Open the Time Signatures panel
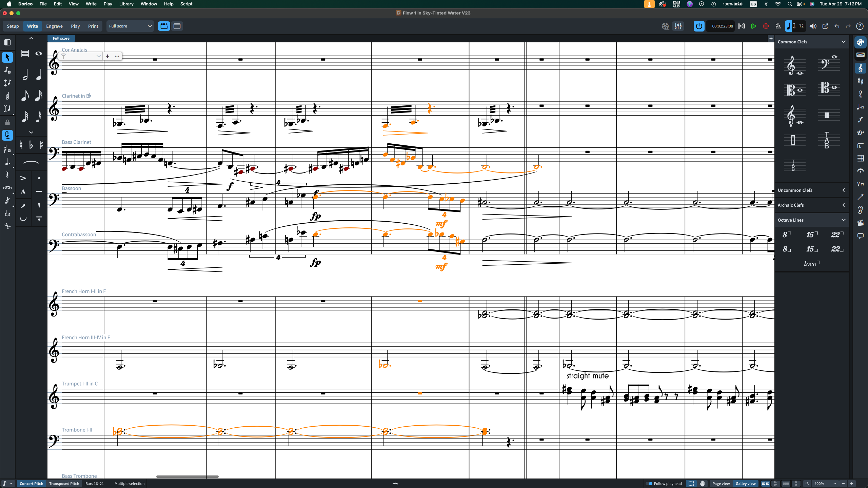 (x=860, y=94)
